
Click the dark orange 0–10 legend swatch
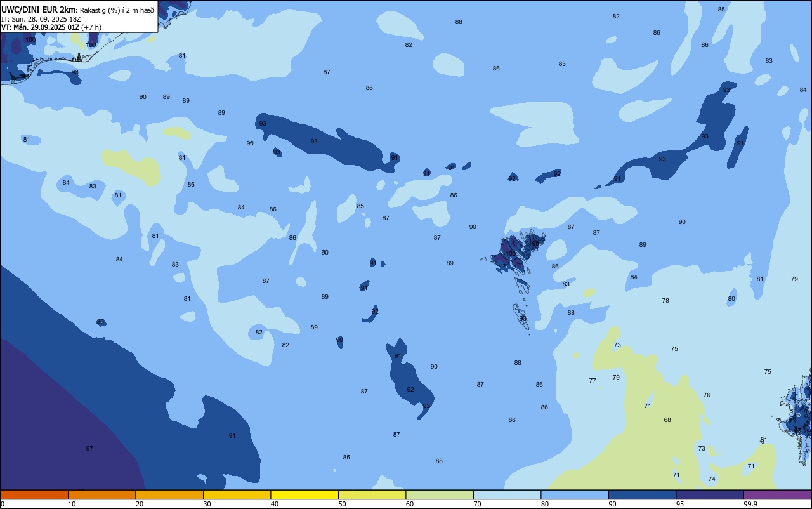34,494
